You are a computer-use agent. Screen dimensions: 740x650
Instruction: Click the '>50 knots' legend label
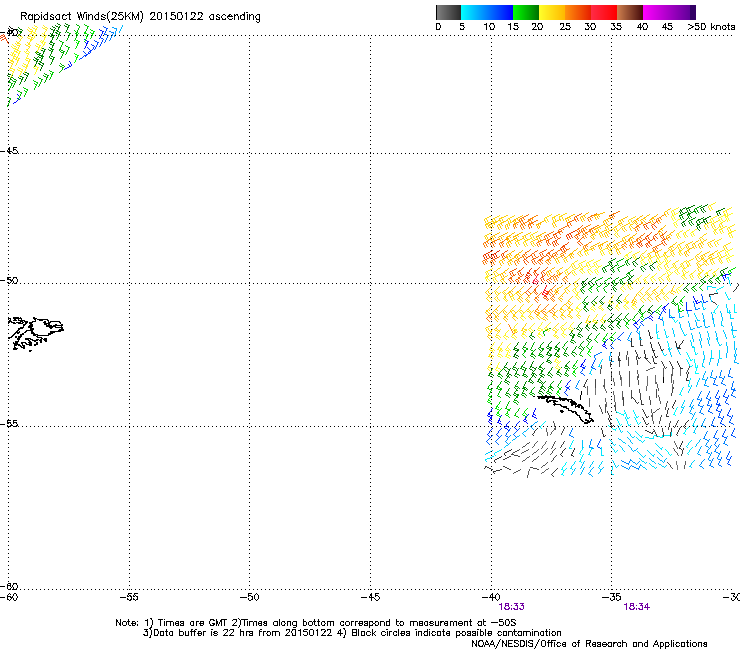point(711,27)
